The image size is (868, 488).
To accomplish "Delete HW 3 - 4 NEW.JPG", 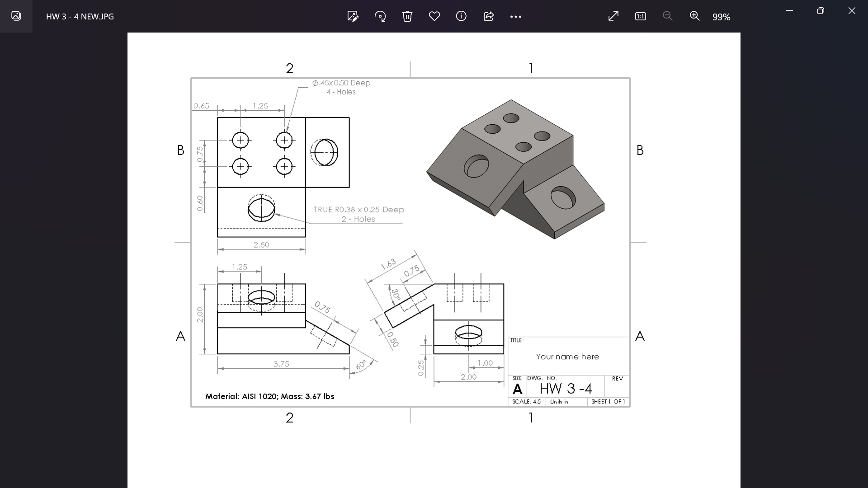I will [407, 16].
